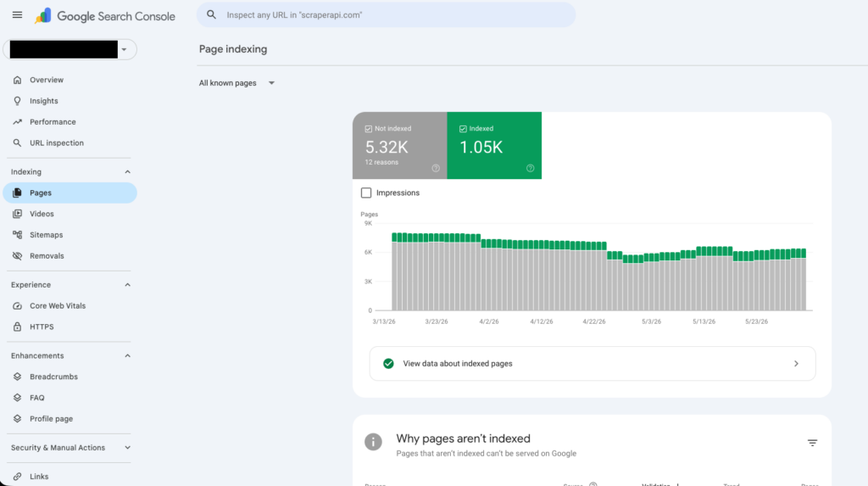Click the HTTPS lock icon
868x486 pixels.
coord(17,327)
